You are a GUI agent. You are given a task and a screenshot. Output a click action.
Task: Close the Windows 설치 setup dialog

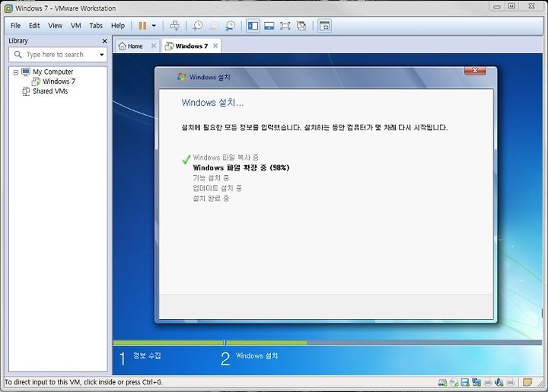[475, 70]
